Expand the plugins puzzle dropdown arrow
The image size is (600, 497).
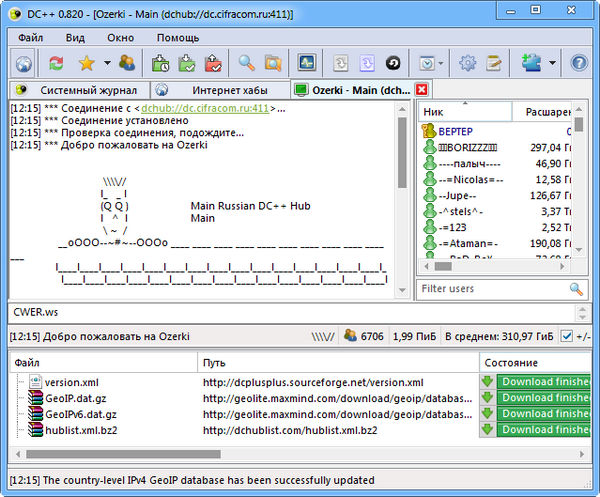553,63
